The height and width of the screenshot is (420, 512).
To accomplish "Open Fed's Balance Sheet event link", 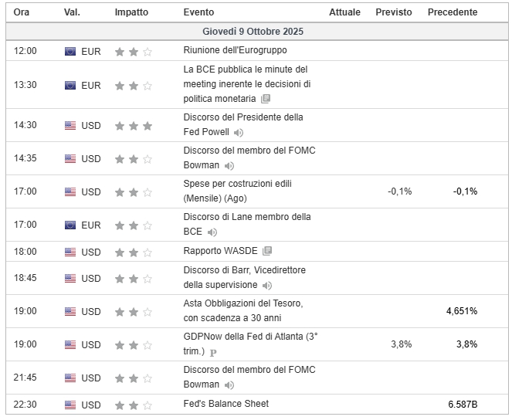I will (x=225, y=404).
